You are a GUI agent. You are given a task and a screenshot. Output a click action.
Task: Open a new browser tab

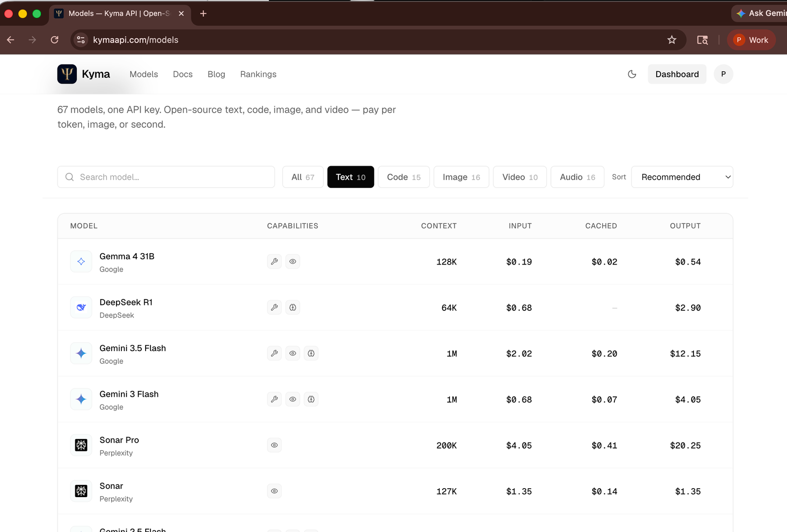(x=203, y=13)
